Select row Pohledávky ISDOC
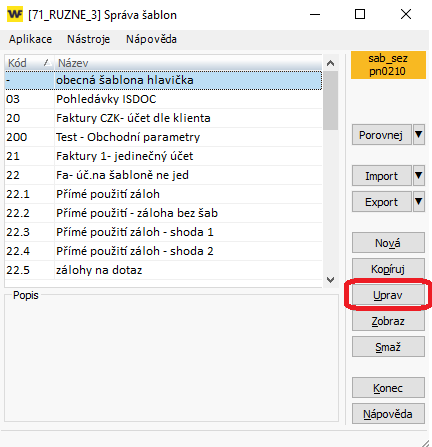Screen dimensions: 432x447 (x=163, y=99)
